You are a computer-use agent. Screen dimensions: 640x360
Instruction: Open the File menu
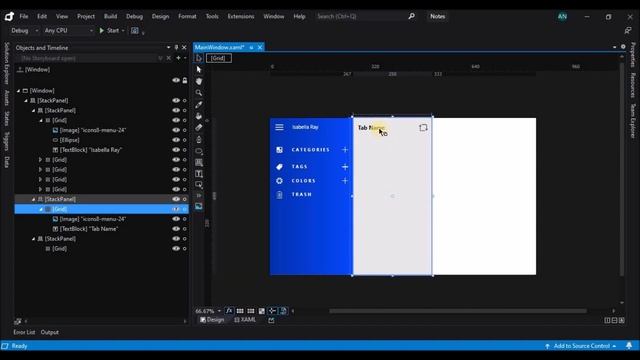24,16
